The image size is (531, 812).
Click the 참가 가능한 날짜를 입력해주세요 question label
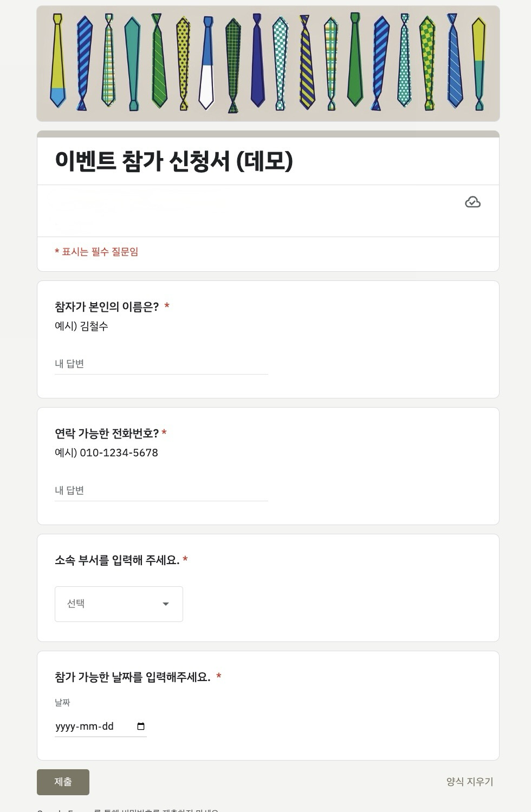(133, 677)
